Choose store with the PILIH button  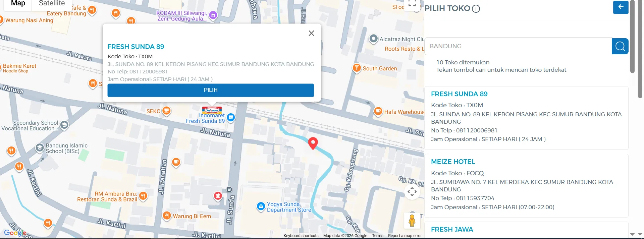pyautogui.click(x=211, y=90)
